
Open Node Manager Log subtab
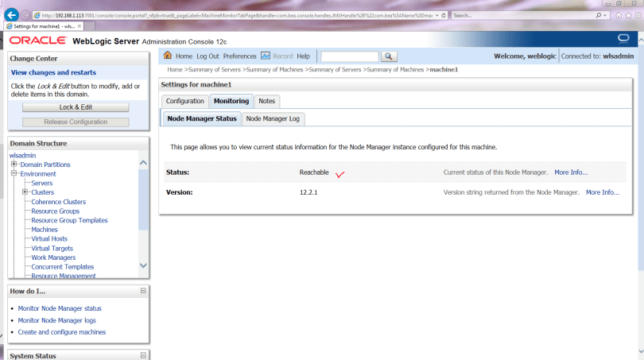click(x=273, y=118)
